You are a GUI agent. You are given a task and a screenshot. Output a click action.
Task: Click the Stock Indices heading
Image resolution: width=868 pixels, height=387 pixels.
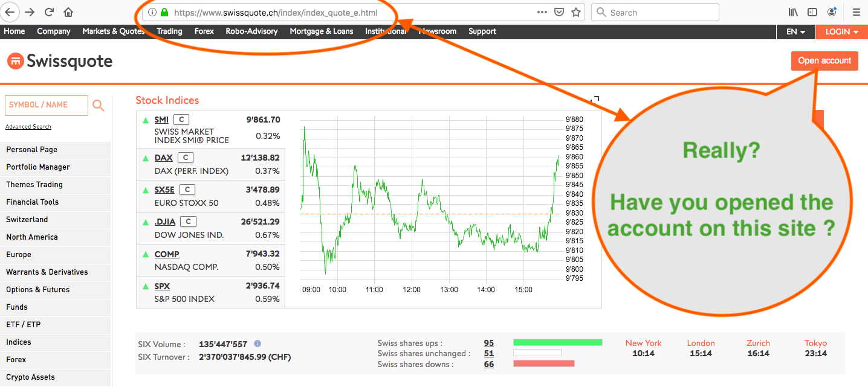167,100
